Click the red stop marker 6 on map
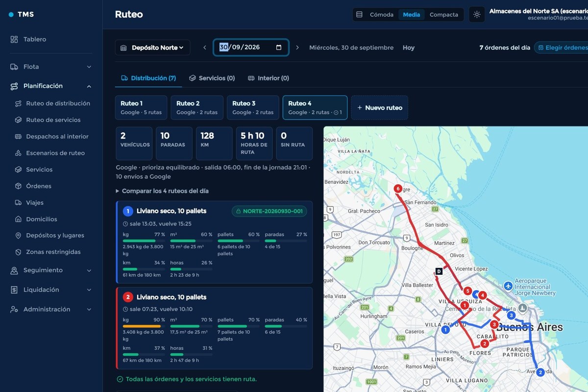 [398, 189]
